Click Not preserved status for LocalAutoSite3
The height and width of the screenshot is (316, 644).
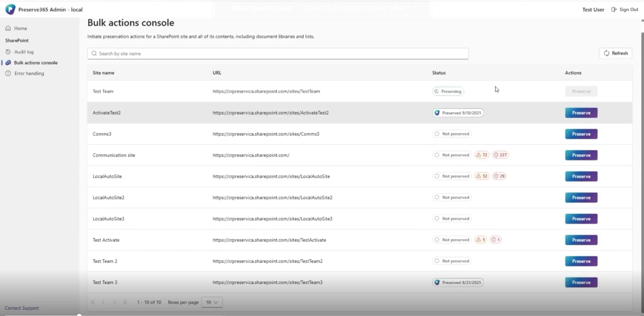452,219
